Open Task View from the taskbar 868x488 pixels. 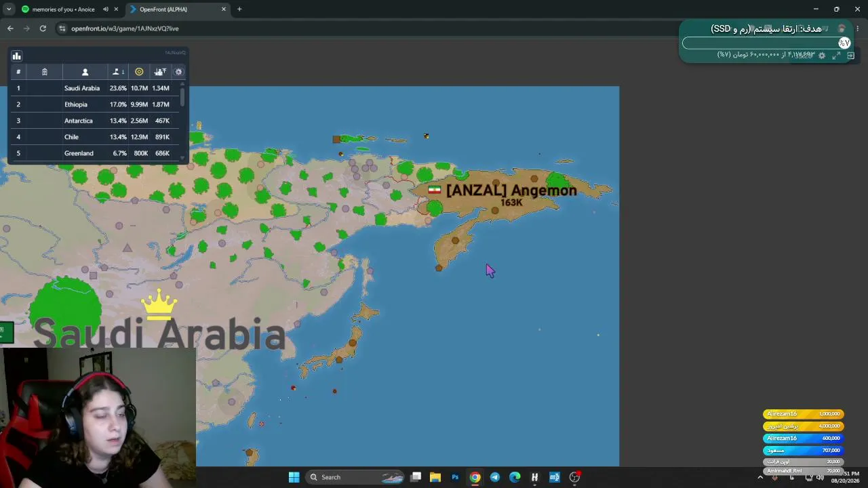tap(416, 477)
